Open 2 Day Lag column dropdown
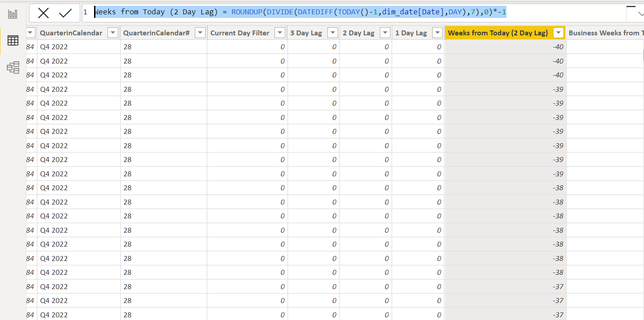This screenshot has width=644, height=320. point(385,33)
